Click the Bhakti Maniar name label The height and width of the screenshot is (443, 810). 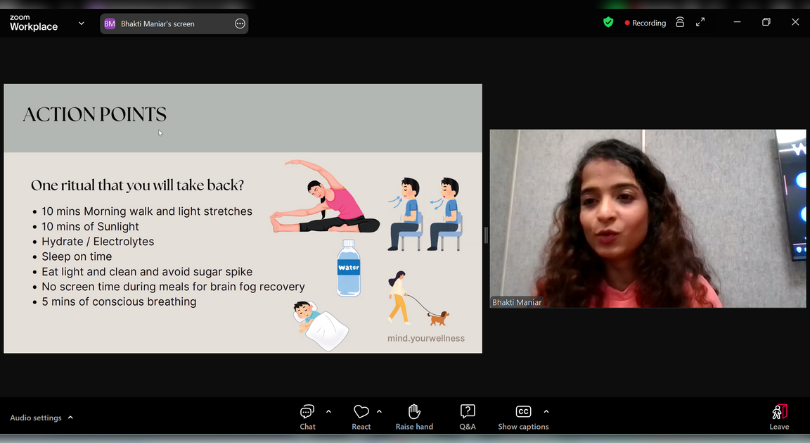[517, 302]
